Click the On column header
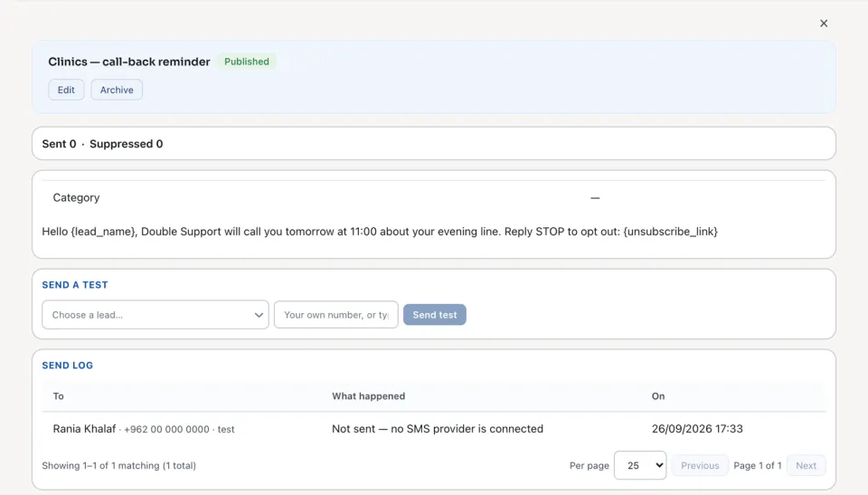 pyautogui.click(x=658, y=396)
